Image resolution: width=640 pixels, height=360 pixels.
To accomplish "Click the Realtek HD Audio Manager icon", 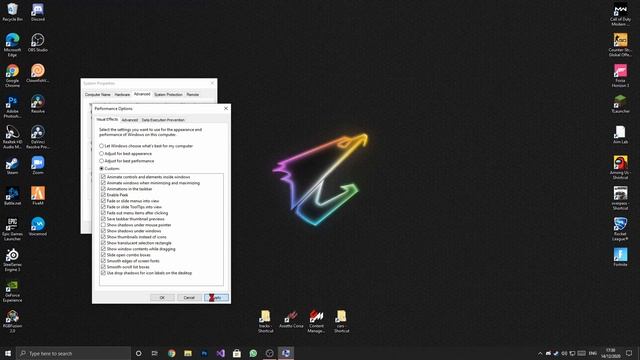I will [x=12, y=137].
